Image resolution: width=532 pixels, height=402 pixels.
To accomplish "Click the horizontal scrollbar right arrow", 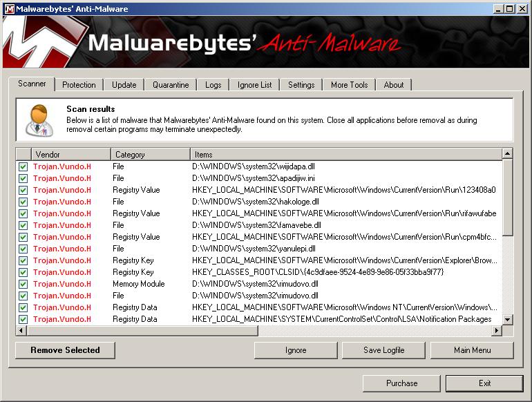I will pos(497,330).
